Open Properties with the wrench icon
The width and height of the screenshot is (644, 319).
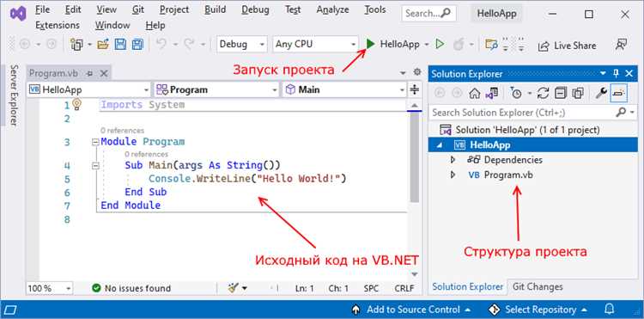(x=601, y=94)
